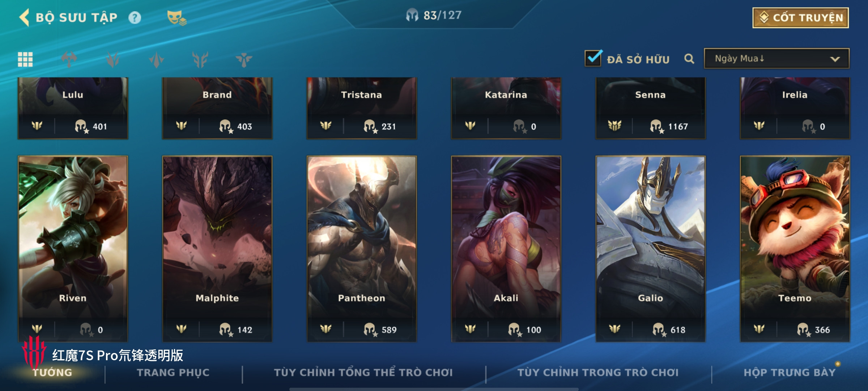The width and height of the screenshot is (868, 391).
Task: Open Tùy Chỉnh Tổng Thể Trò Chơi tab
Action: [363, 373]
